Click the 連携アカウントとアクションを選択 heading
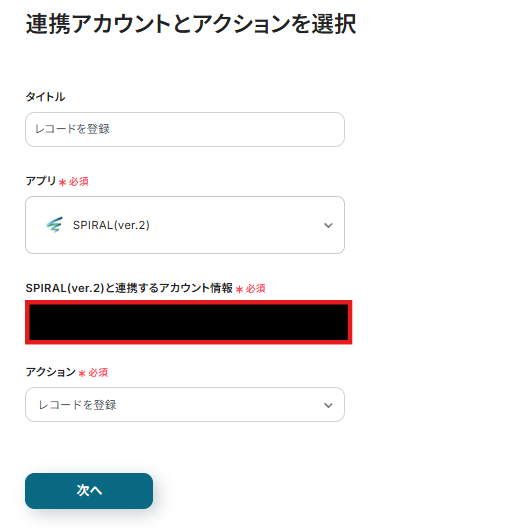The image size is (505, 528). [x=191, y=24]
